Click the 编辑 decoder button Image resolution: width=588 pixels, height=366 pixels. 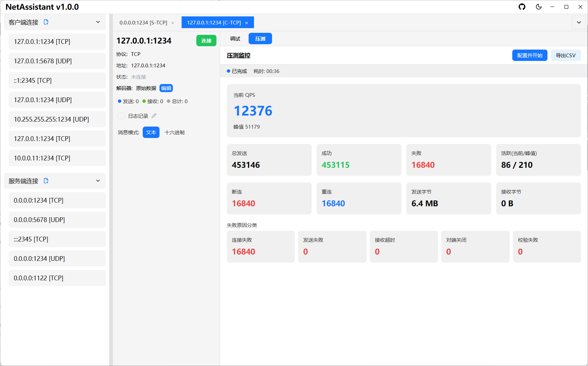166,88
